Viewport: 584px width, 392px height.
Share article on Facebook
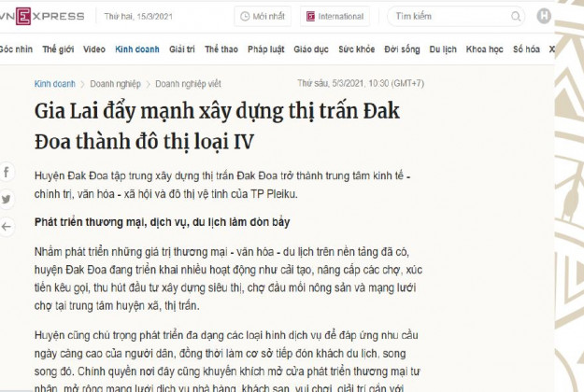click(x=7, y=173)
